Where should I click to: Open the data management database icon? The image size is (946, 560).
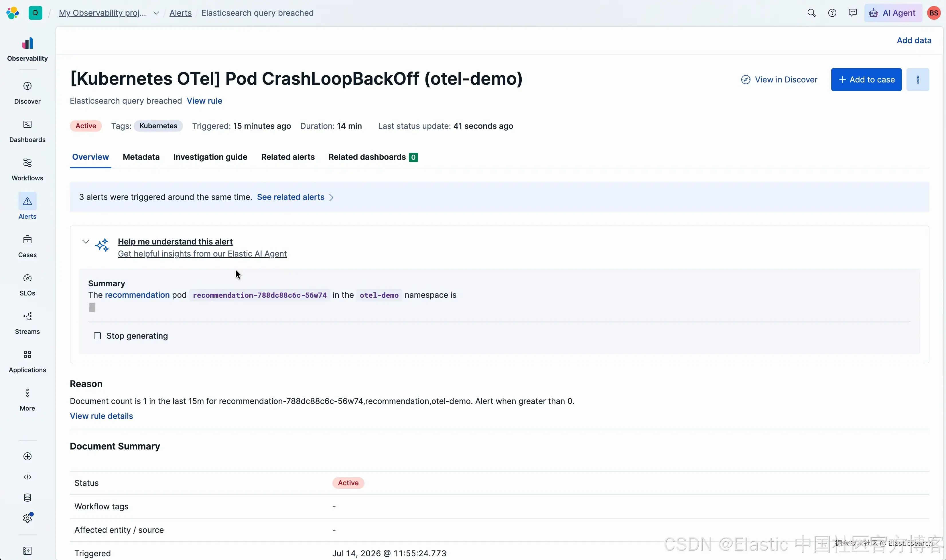click(x=27, y=498)
